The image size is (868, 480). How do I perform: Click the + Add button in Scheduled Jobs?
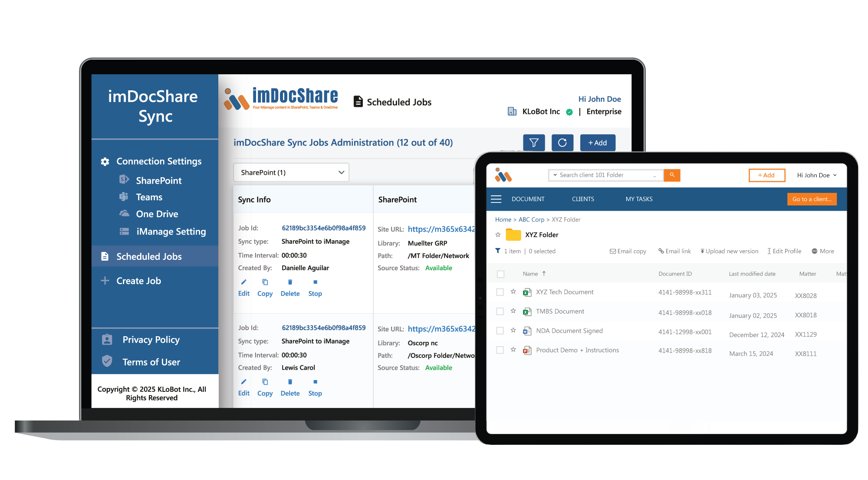[x=598, y=142]
